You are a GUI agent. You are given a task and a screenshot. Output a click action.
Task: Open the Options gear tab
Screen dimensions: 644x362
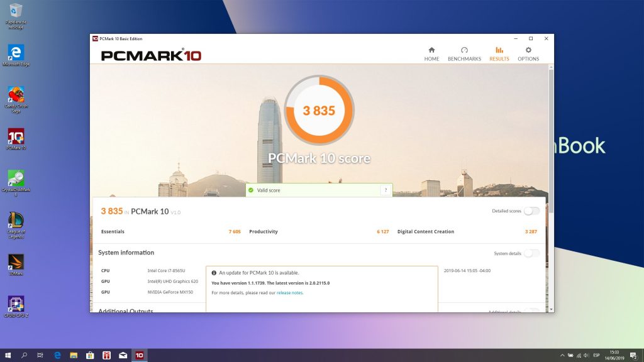point(528,53)
